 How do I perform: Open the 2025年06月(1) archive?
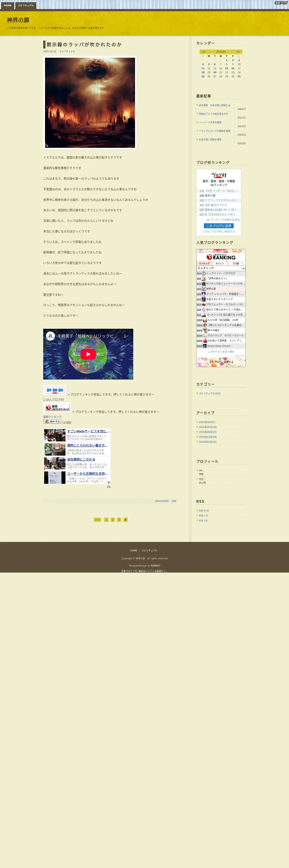[207, 422]
